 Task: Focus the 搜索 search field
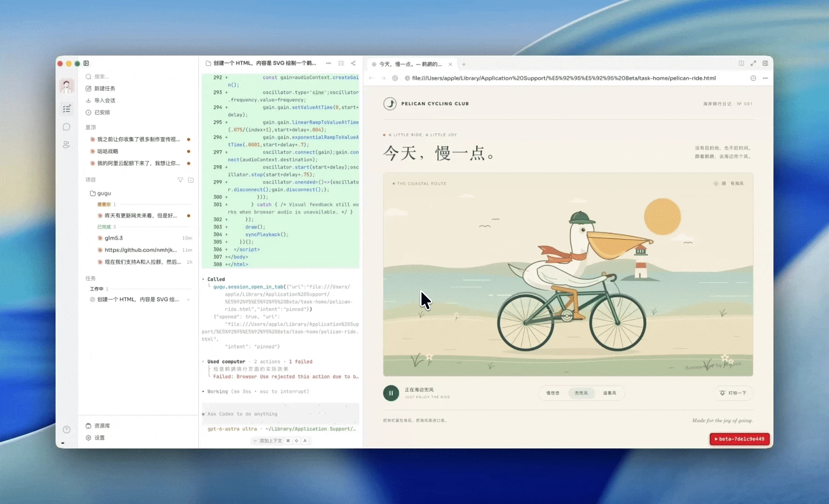[x=139, y=77]
